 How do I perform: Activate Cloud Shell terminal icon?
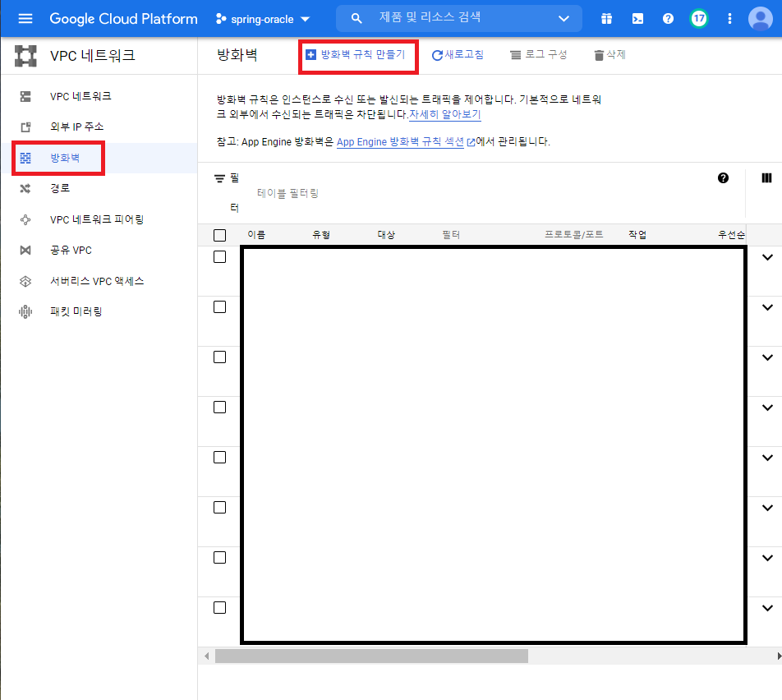(637, 18)
